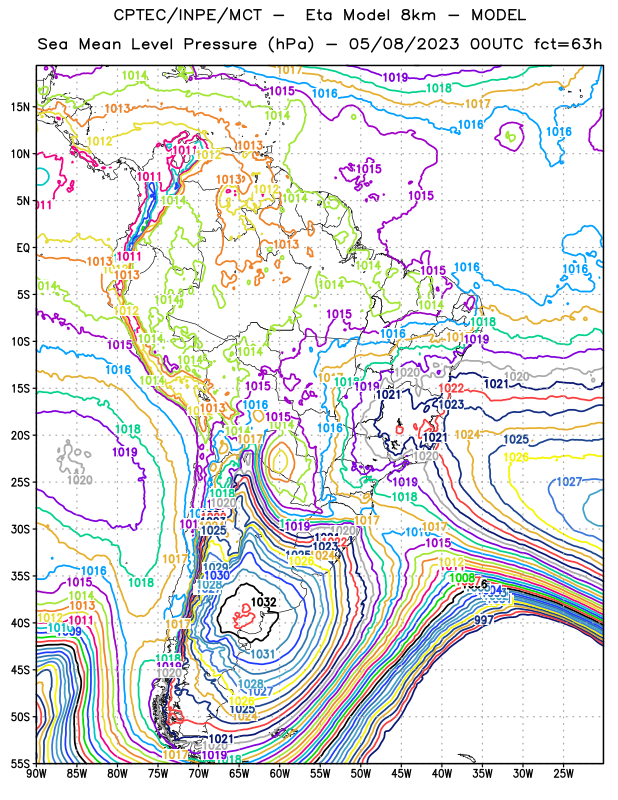618x800 pixels.
Task: Click the '1032' high pressure contour label
Action: pos(263,603)
